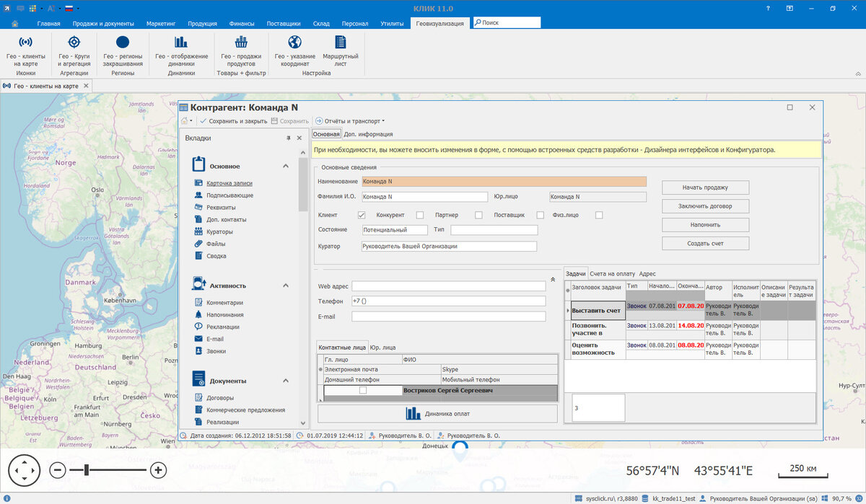Click the Динамика оплат button
This screenshot has width=866, height=504.
click(437, 414)
